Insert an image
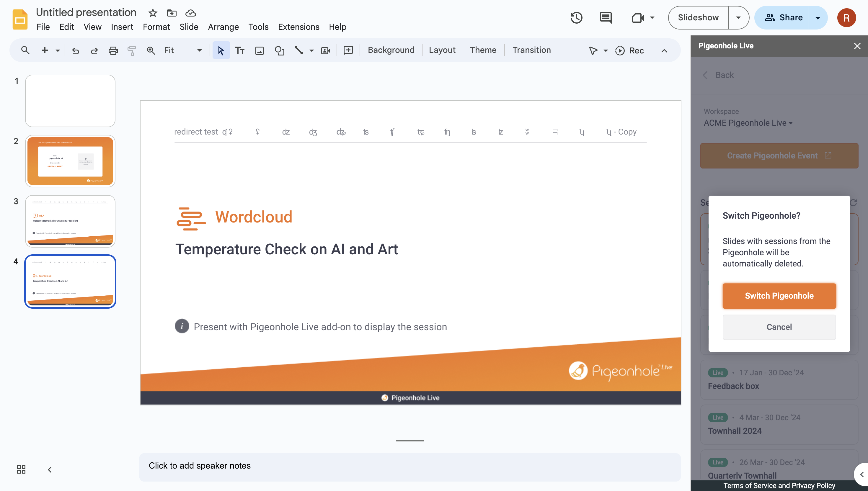The image size is (868, 491). click(x=259, y=50)
